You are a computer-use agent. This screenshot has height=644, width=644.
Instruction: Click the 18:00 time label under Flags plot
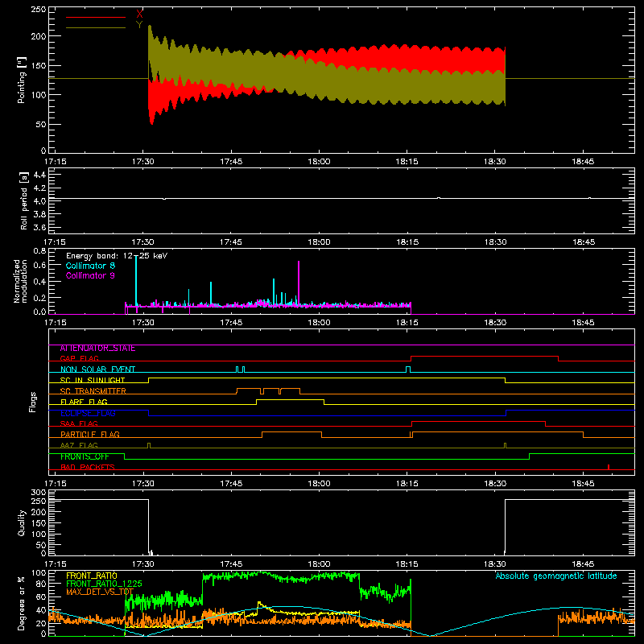319,484
